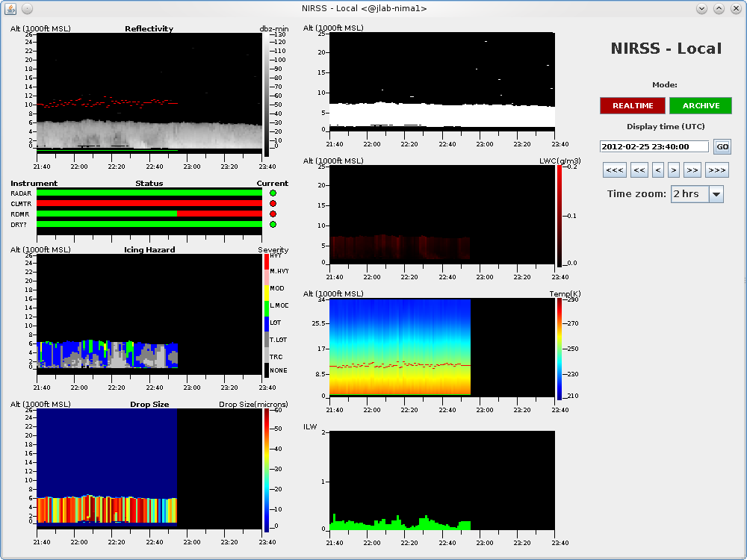Click the RADAR current status indicator light

(x=273, y=193)
